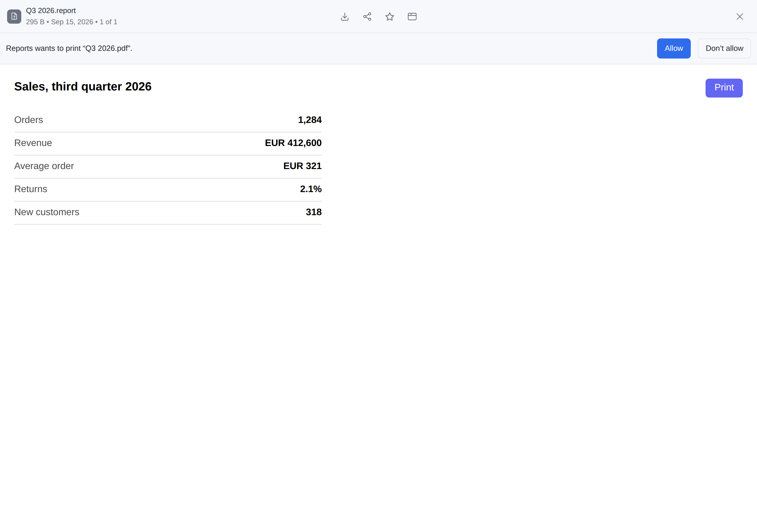This screenshot has height=532, width=757.
Task: Click the Orders value 1,284
Action: coord(310,120)
